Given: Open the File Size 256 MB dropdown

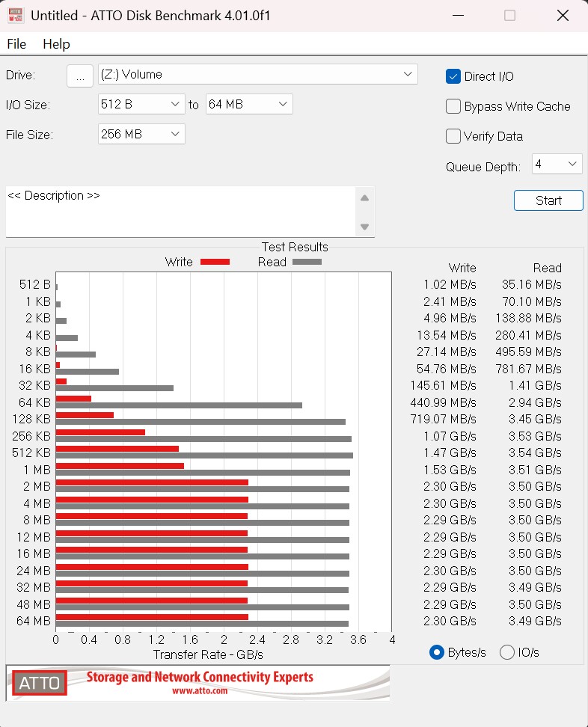Looking at the screenshot, I should (x=141, y=134).
